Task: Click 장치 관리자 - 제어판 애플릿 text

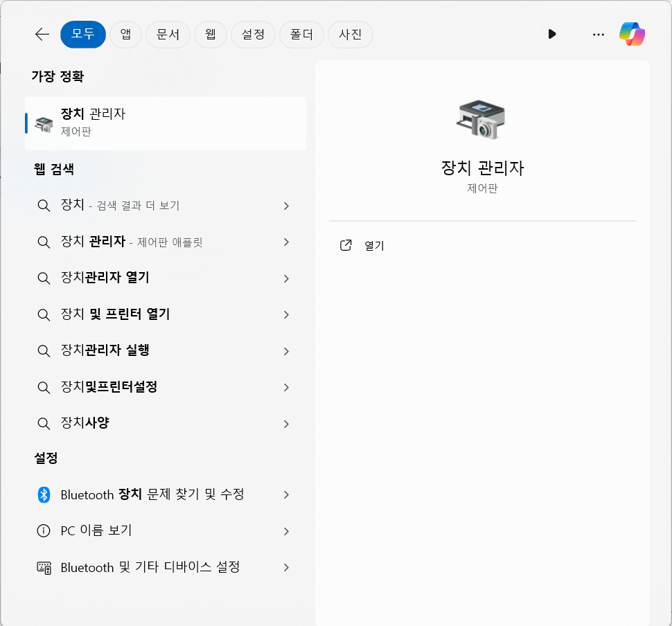Action: coord(132,242)
